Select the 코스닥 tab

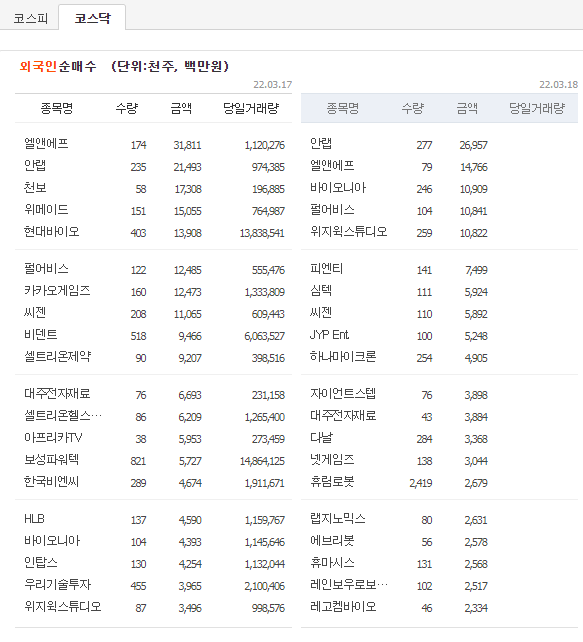(93, 18)
